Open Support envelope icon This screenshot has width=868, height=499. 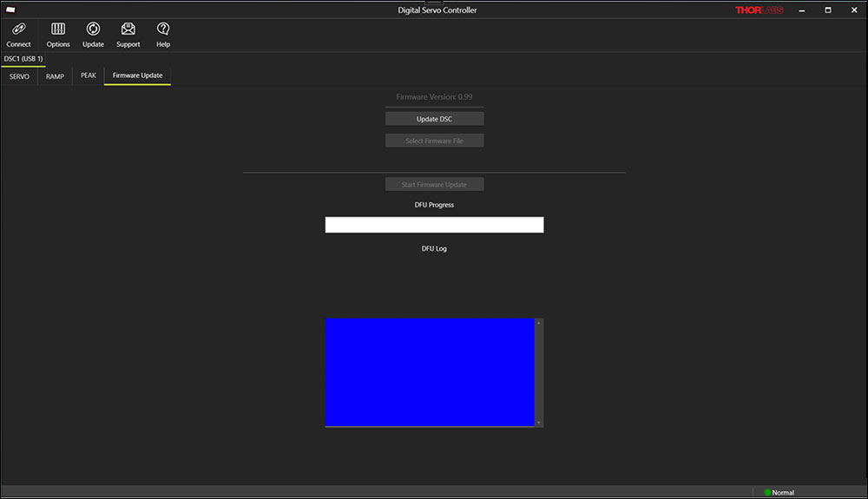point(128,30)
